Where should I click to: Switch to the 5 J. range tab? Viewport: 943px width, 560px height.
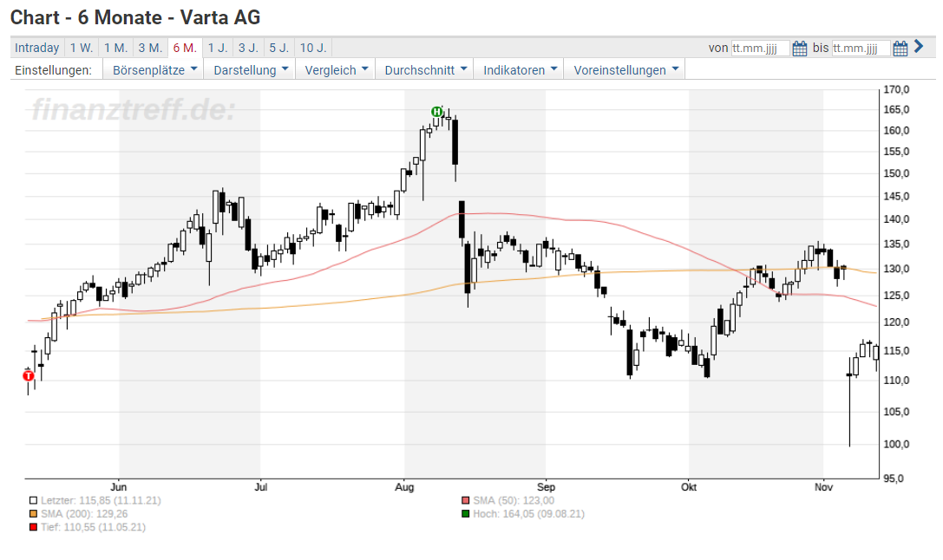tap(279, 48)
